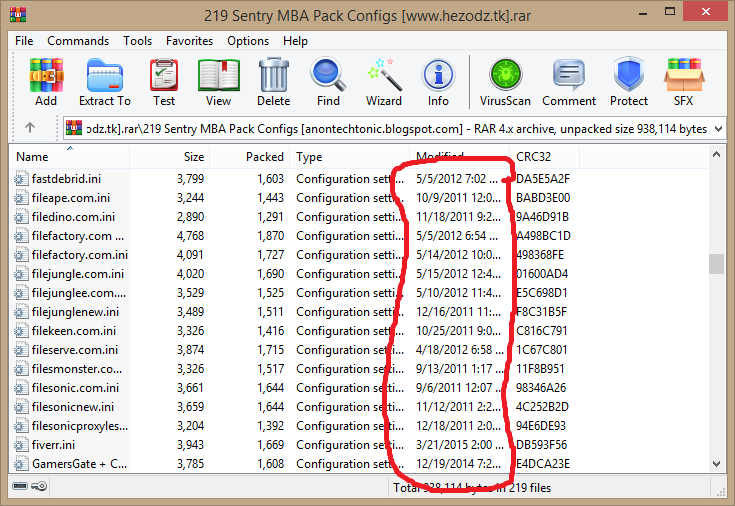Click the key icon in status bar

tap(39, 486)
